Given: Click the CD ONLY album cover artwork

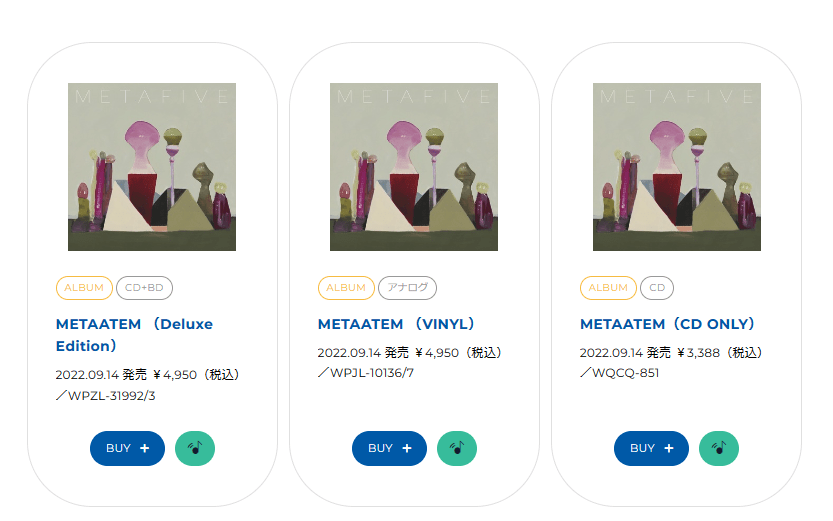Looking at the screenshot, I should 676,167.
